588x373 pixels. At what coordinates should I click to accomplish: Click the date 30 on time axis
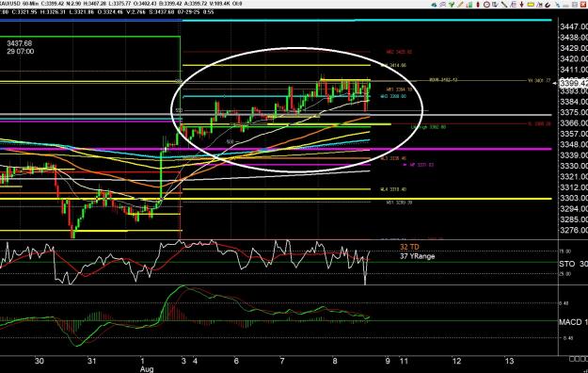pyautogui.click(x=39, y=361)
